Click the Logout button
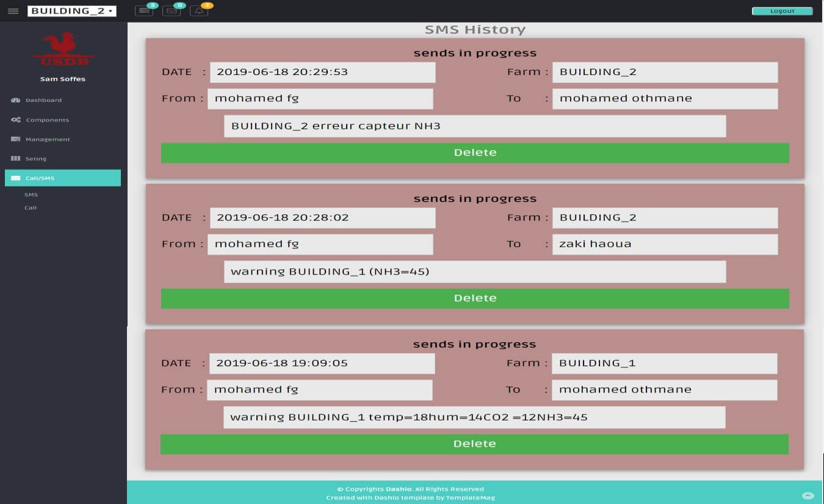Screen dimensions: 824x504 (x=782, y=10)
